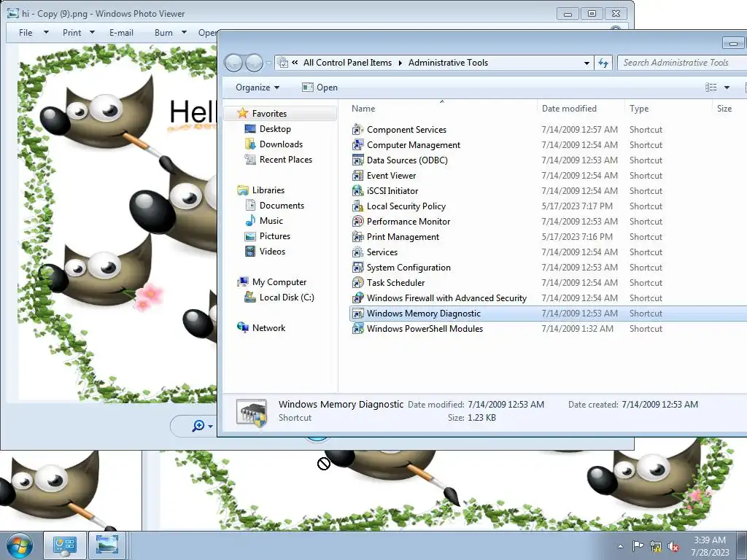
Task: Select the Data Sources (ODBC) icon
Action: [x=357, y=160]
